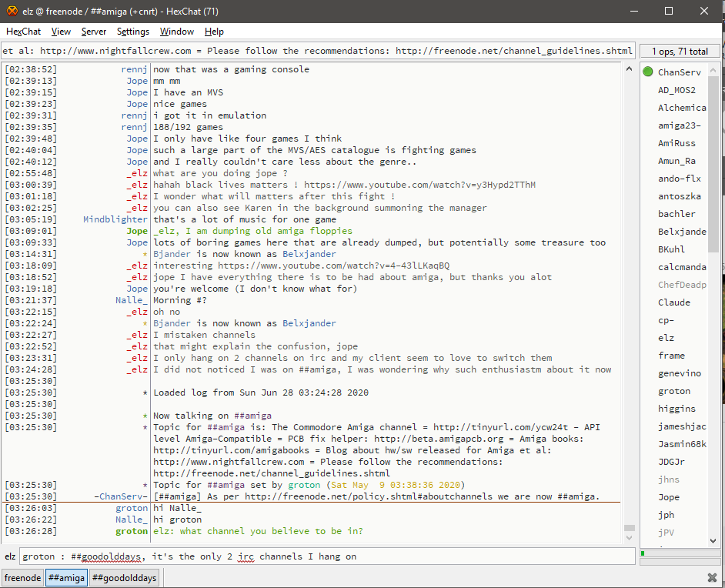Image resolution: width=725 pixels, height=588 pixels.
Task: Open the HexChat menu
Action: coord(24,32)
